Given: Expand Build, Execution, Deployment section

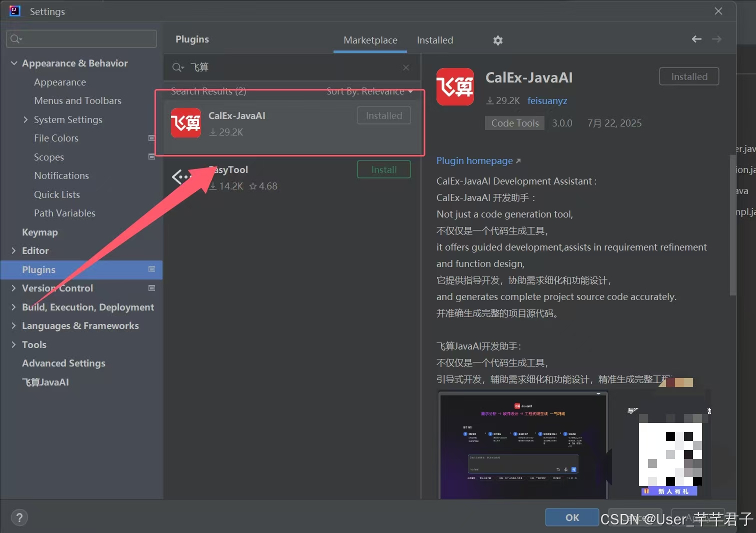Looking at the screenshot, I should (14, 307).
